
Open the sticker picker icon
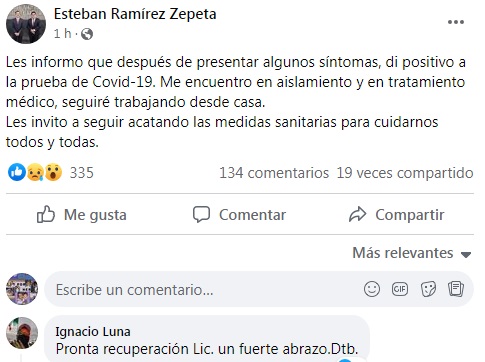(x=428, y=289)
